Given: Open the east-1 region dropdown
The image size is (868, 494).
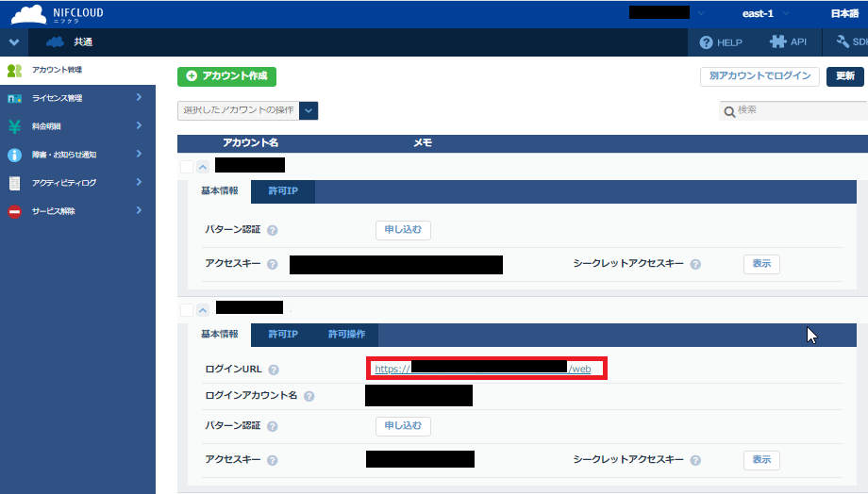Looking at the screenshot, I should point(765,13).
